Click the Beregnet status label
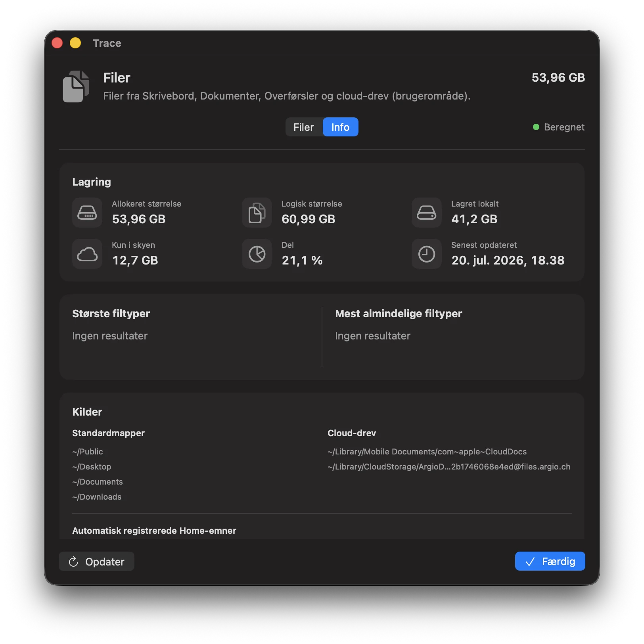Screen dimensions: 644x644 [564, 127]
